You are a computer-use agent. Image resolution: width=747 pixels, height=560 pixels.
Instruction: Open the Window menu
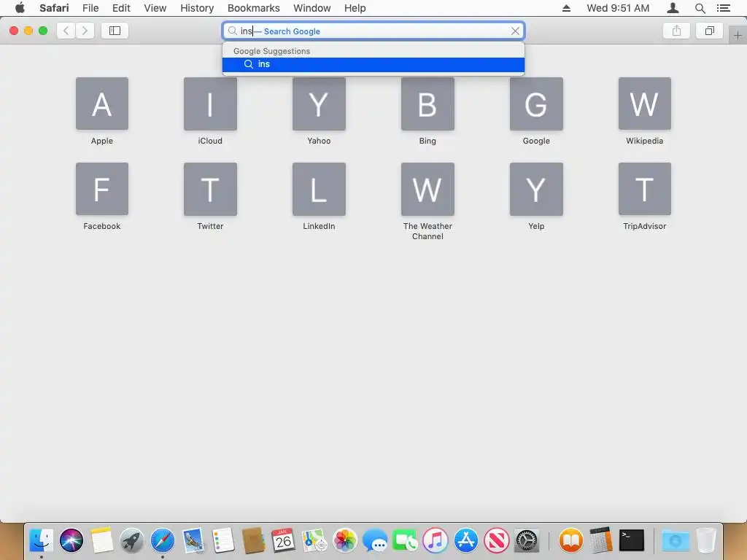(311, 8)
